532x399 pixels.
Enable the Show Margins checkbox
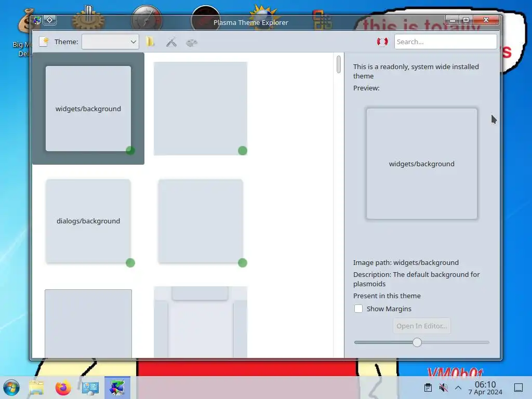coord(358,309)
